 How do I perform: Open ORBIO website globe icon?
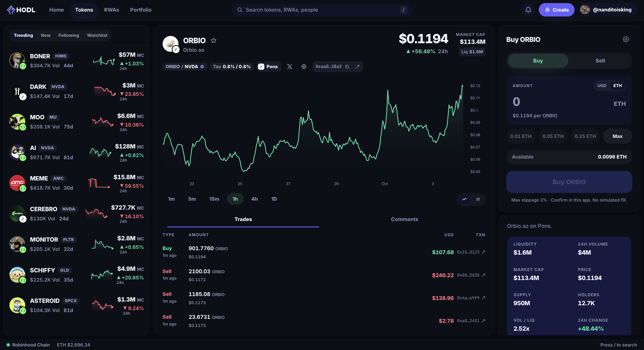pos(304,66)
